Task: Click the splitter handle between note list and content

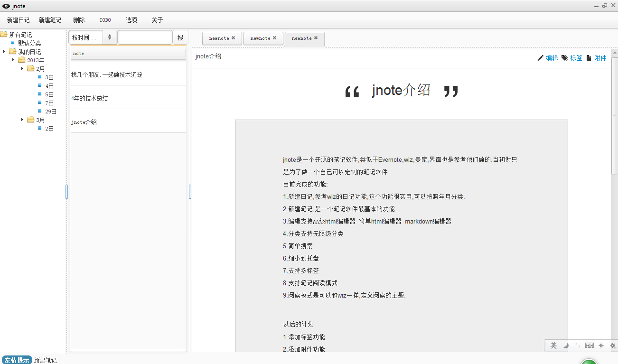Action: [190, 192]
